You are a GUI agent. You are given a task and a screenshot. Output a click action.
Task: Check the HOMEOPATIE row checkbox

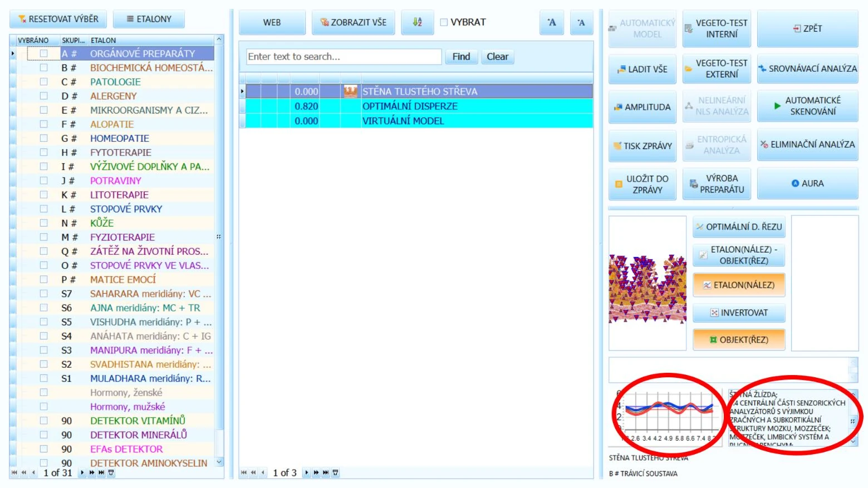click(x=43, y=138)
